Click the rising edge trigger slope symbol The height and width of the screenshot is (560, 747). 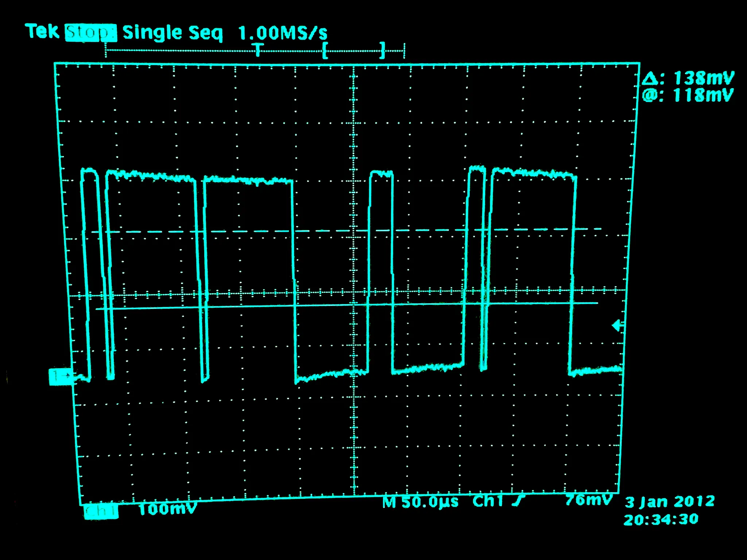pyautogui.click(x=518, y=501)
